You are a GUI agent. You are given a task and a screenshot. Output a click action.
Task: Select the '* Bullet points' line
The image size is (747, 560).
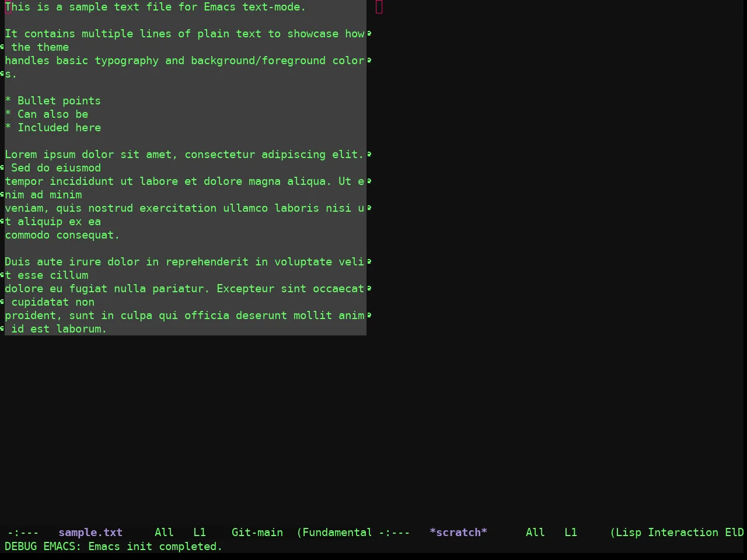click(x=53, y=101)
